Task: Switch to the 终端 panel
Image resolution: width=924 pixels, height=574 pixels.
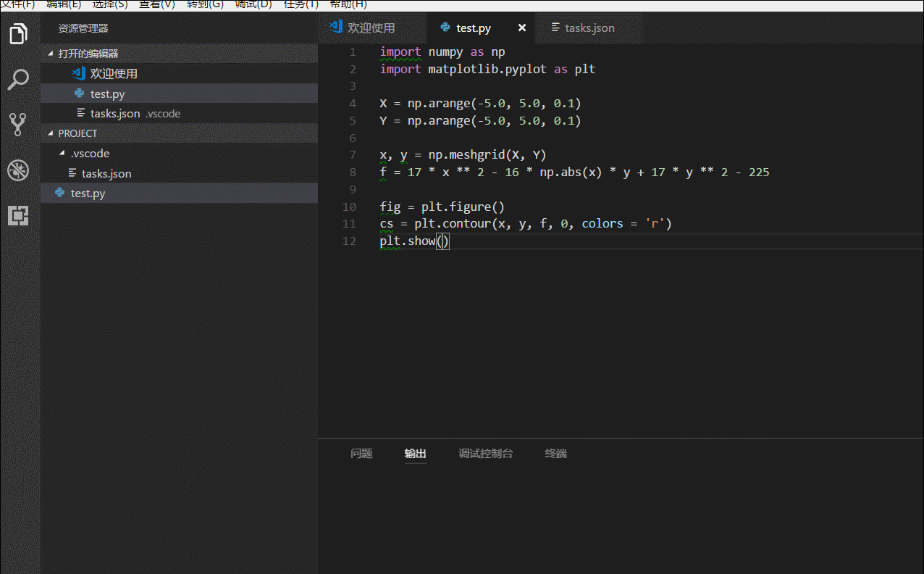Action: point(555,453)
